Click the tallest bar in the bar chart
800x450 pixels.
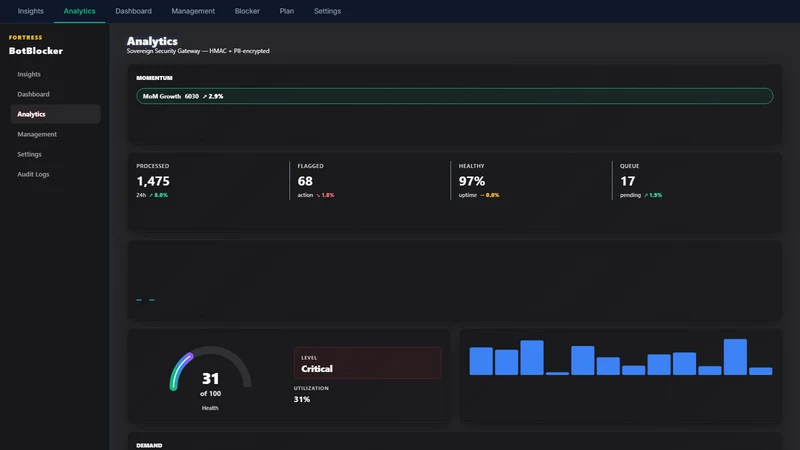pyautogui.click(x=735, y=357)
